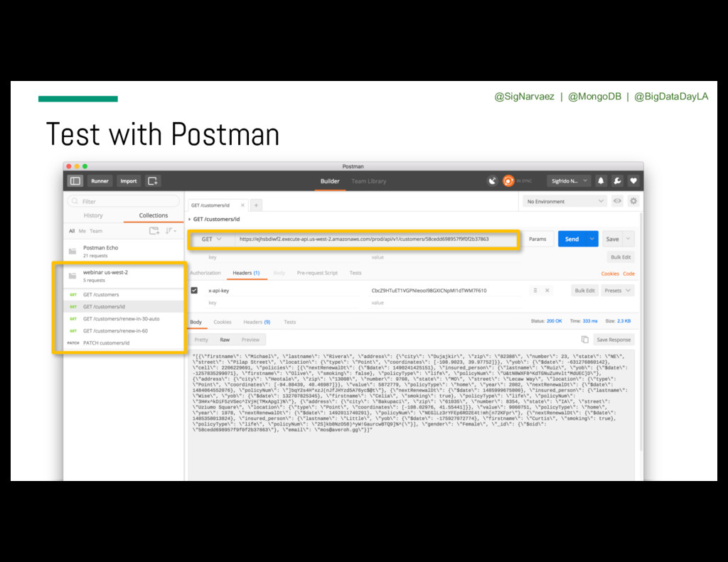Click the satellite interceptor icon
Viewport: 728px width, 562px height.
point(492,181)
